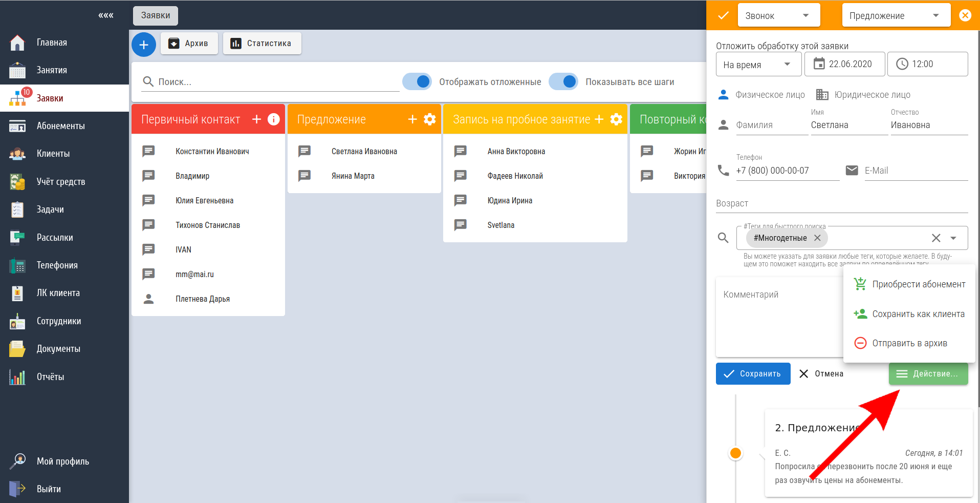This screenshot has height=503, width=980.
Task: Click the blue plus add request button
Action: point(144,45)
